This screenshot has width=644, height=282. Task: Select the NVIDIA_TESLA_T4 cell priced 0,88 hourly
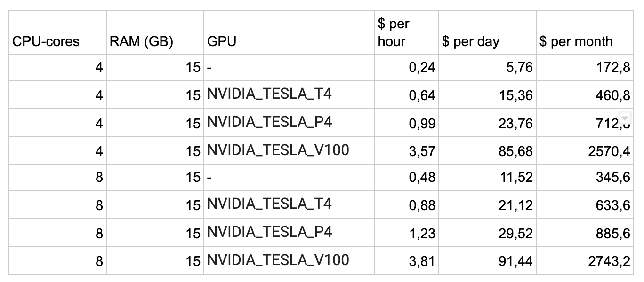(289, 204)
